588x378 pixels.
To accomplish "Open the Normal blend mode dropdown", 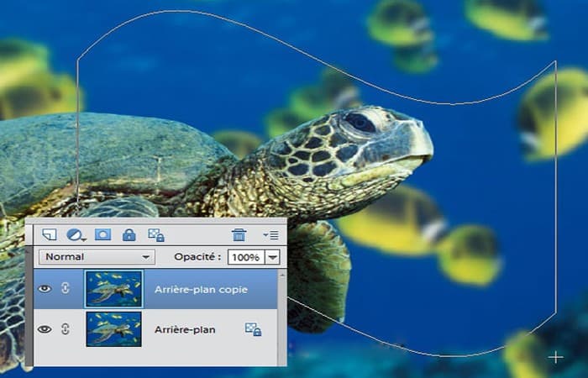I will point(97,257).
